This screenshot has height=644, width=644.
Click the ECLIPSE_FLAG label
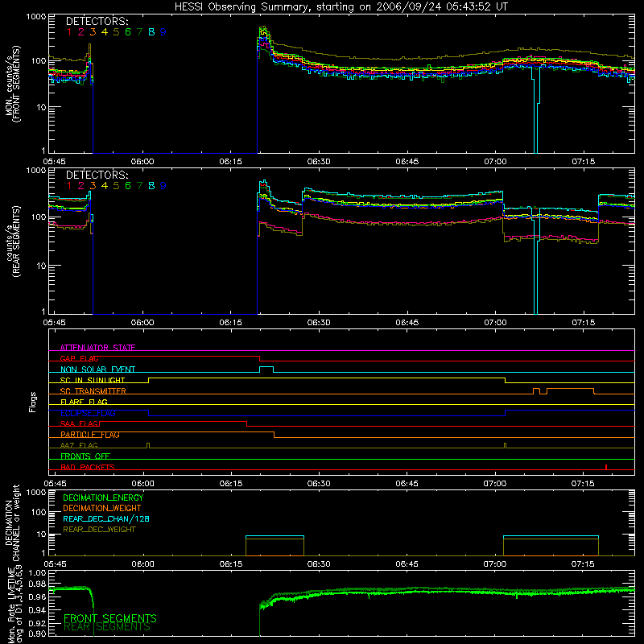pos(88,413)
